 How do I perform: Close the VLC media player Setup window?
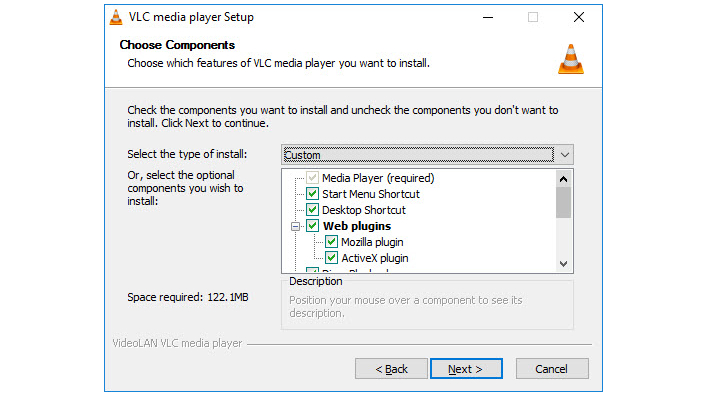point(579,18)
